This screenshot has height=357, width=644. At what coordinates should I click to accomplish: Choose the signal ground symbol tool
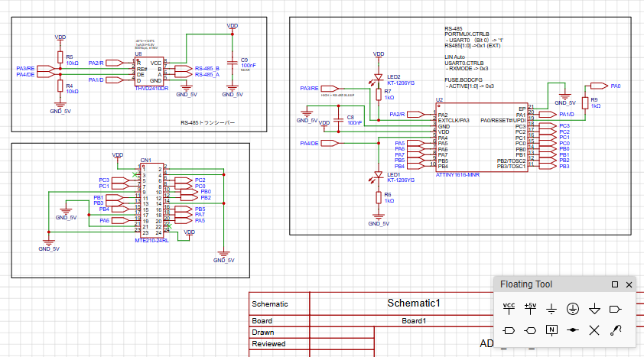pos(551,308)
